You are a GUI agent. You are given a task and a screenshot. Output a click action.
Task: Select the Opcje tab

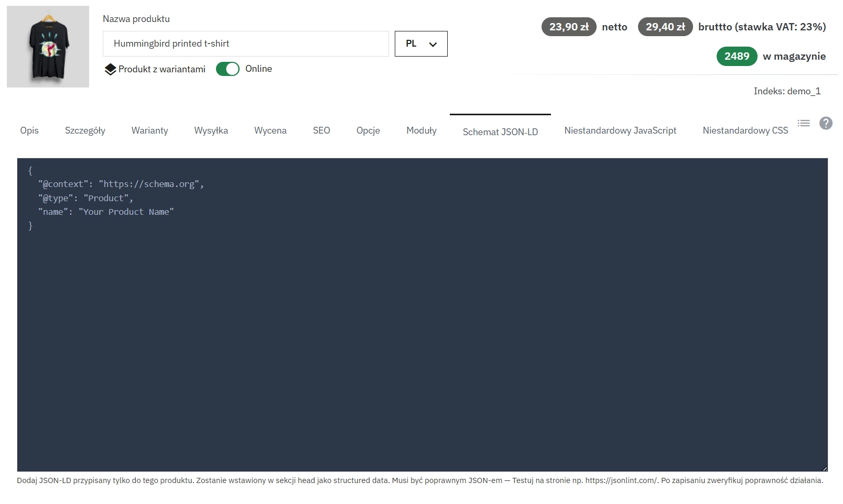[x=368, y=130]
